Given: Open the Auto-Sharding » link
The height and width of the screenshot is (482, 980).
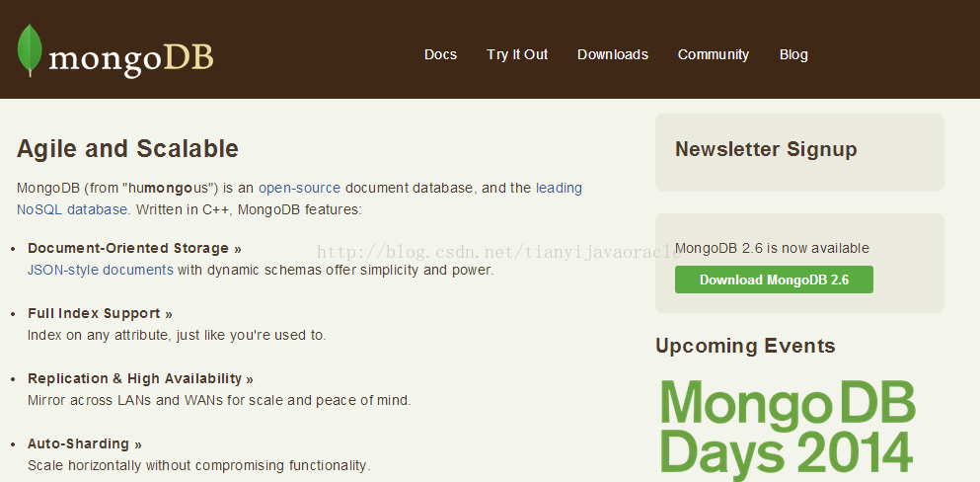Looking at the screenshot, I should pyautogui.click(x=85, y=443).
